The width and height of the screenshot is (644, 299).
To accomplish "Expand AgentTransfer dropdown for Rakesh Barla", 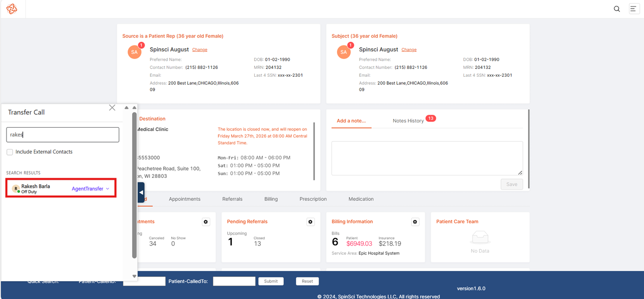I will point(91,189).
